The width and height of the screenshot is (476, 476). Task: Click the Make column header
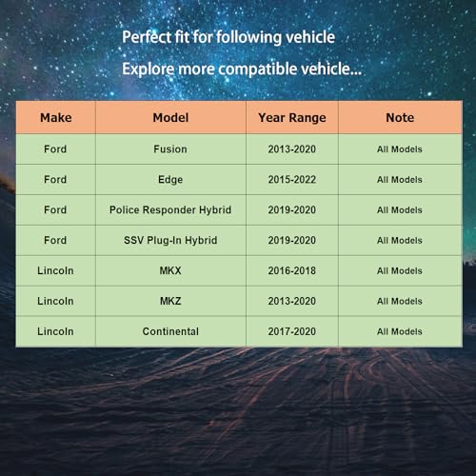tap(56, 117)
